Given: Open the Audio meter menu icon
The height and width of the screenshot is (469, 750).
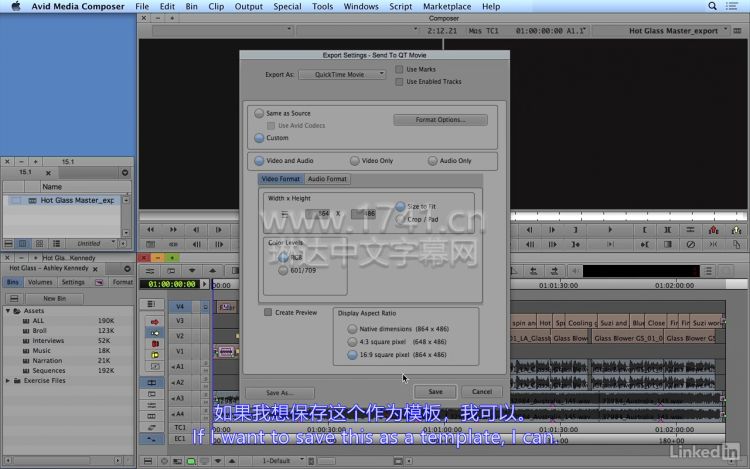Looking at the screenshot, I should [708, 271].
